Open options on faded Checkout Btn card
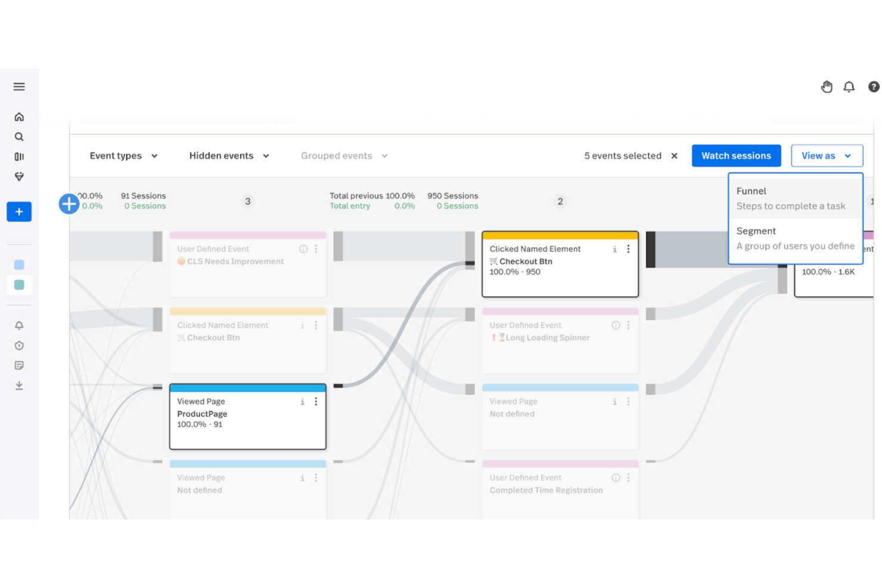Viewport: 882px width, 588px height. point(316,325)
